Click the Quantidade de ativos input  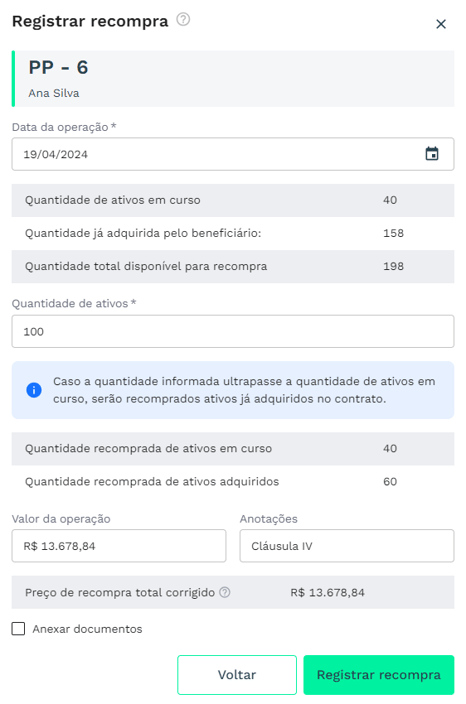pos(233,331)
